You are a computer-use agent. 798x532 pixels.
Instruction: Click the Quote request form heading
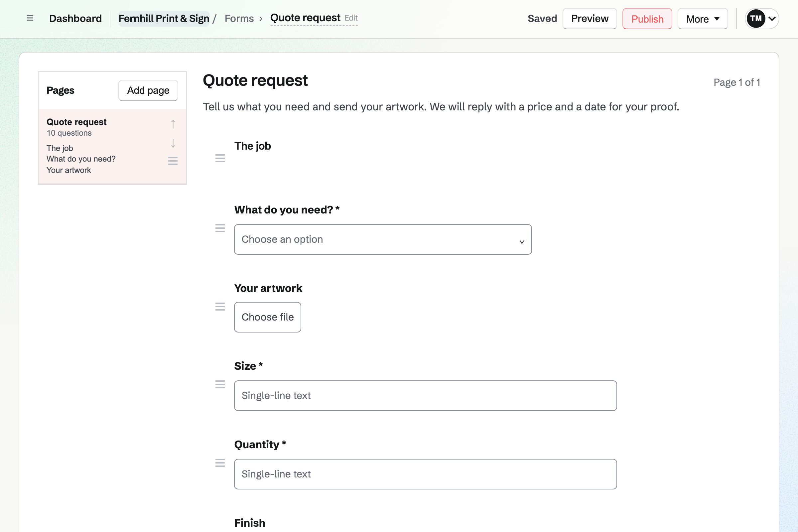[255, 80]
